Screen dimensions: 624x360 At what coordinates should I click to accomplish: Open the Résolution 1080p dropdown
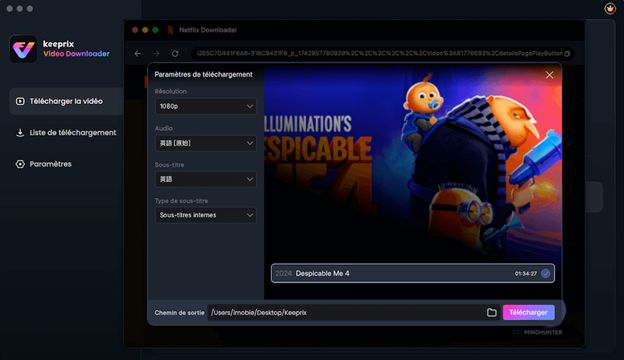pyautogui.click(x=206, y=106)
